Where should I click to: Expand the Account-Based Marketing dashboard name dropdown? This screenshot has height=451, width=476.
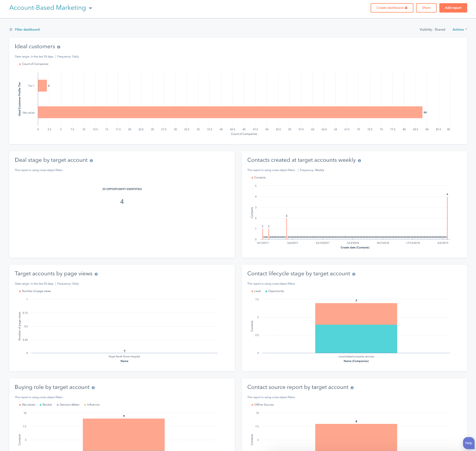point(90,8)
